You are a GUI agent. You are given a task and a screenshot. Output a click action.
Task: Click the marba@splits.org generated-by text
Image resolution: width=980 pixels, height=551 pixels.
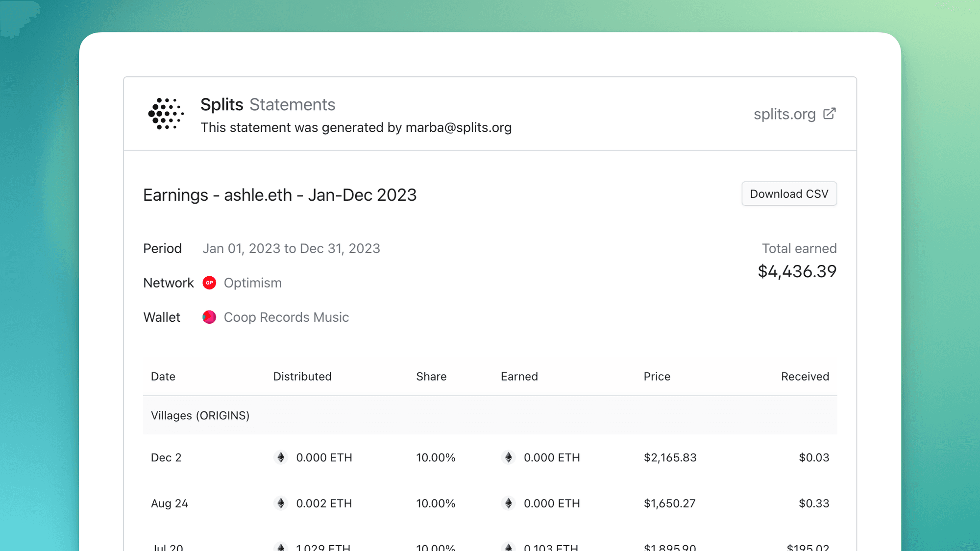pos(356,127)
